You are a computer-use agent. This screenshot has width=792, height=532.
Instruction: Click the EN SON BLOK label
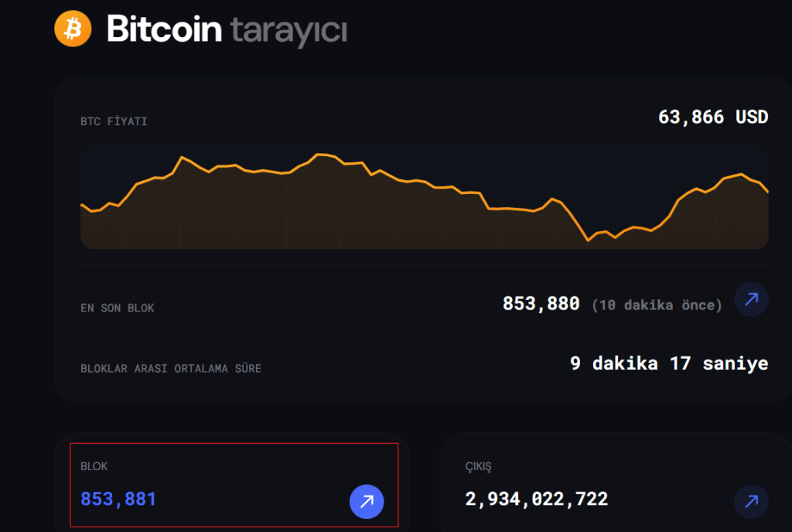tap(117, 307)
